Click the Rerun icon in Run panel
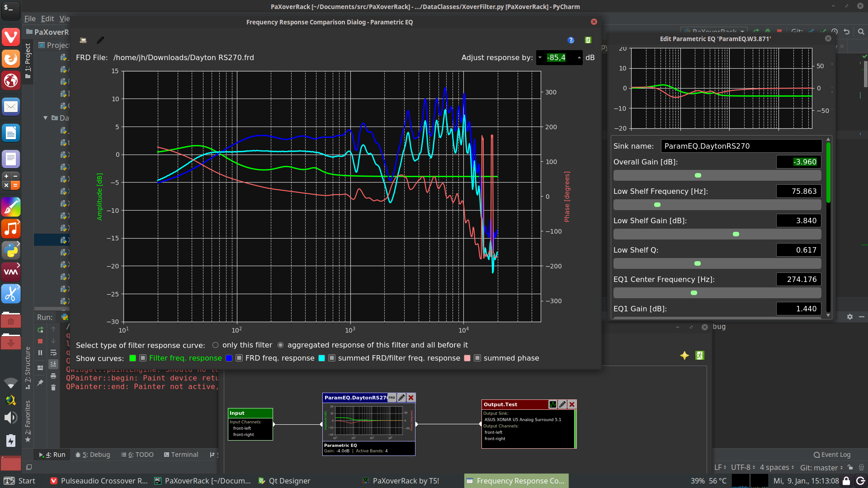The height and width of the screenshot is (488, 868). 40,329
